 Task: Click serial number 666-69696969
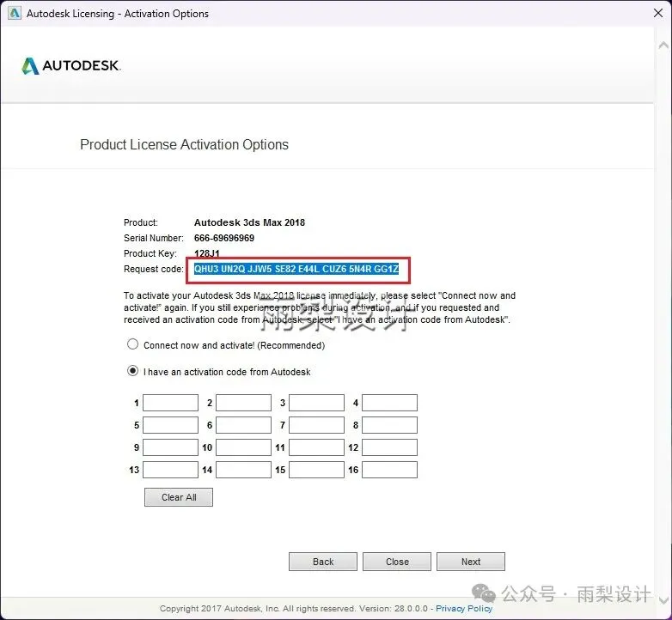[224, 238]
